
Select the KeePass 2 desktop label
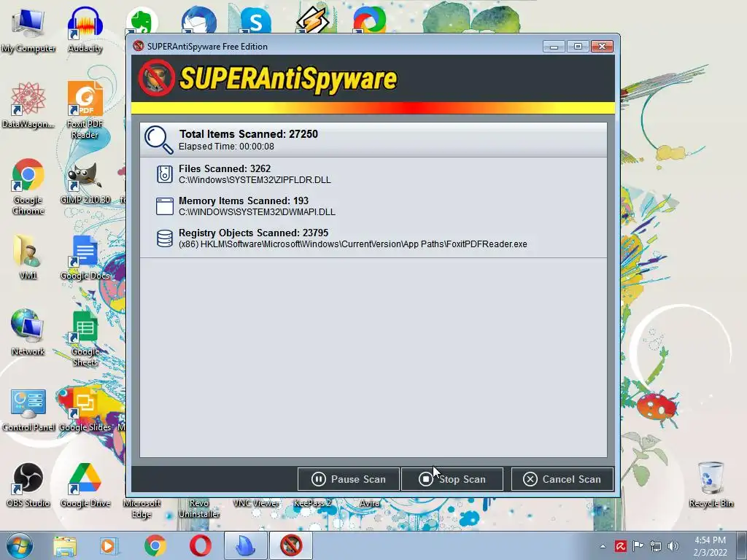pos(312,503)
